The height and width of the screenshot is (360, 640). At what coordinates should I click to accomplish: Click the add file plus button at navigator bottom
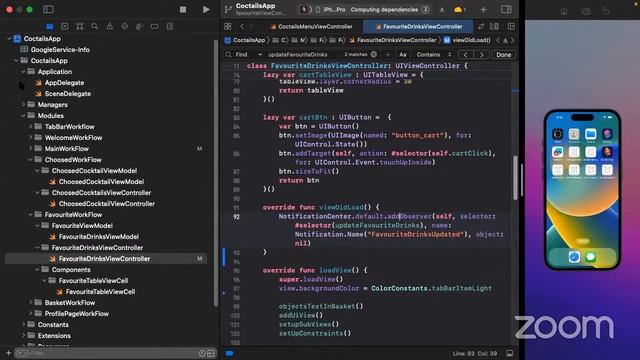pyautogui.click(x=8, y=353)
